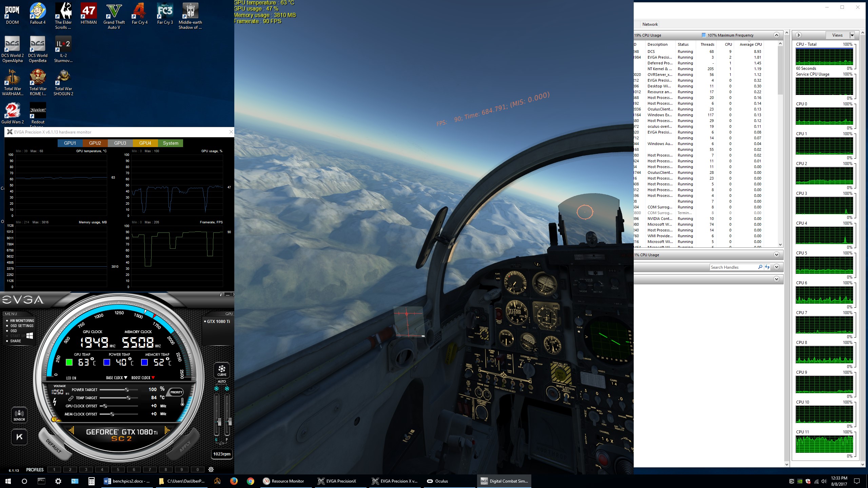868x488 pixels.
Task: Click the Windows Start button
Action: pyautogui.click(x=8, y=481)
